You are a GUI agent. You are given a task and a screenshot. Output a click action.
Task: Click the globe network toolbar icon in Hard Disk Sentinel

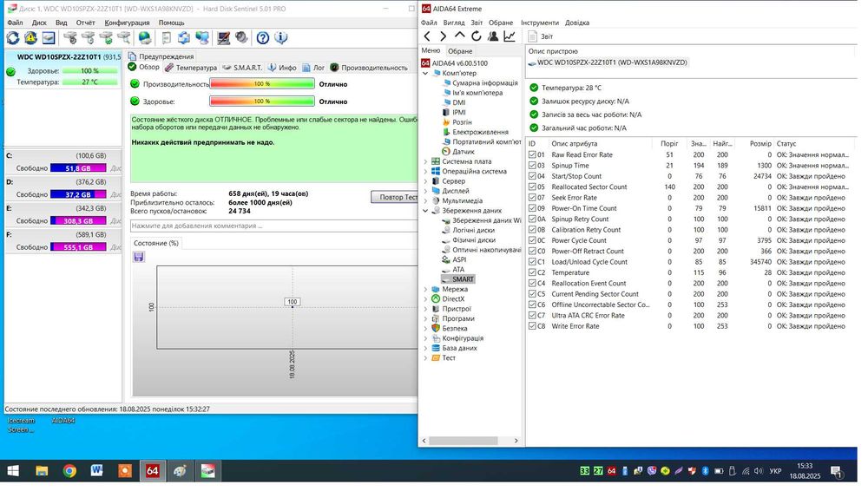click(144, 37)
